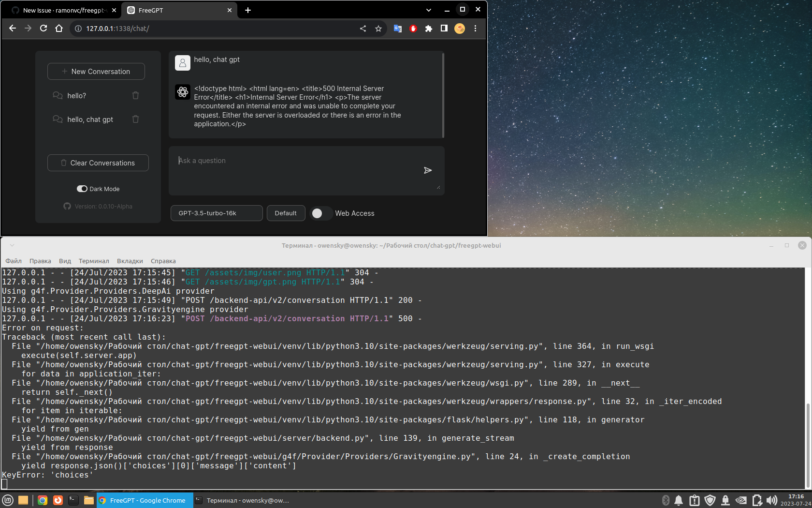The image size is (812, 508).
Task: Open the 'hello, chat gpt' conversation
Action: point(90,120)
